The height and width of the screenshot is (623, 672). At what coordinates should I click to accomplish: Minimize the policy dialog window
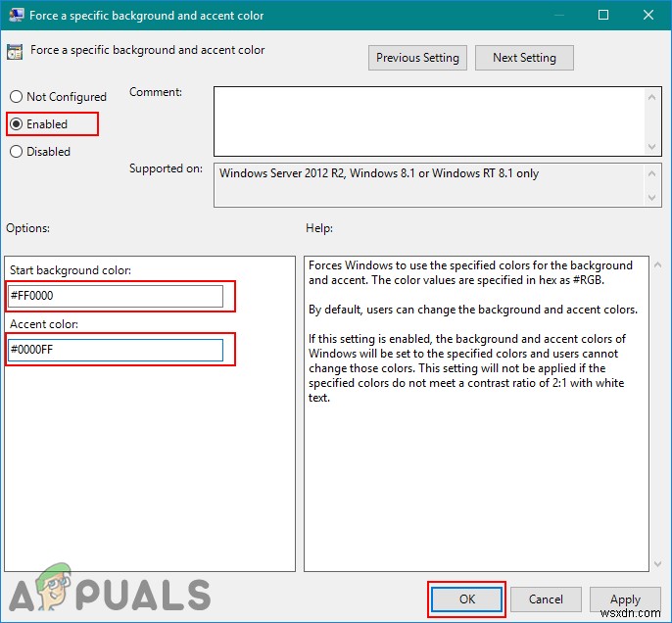point(558,16)
